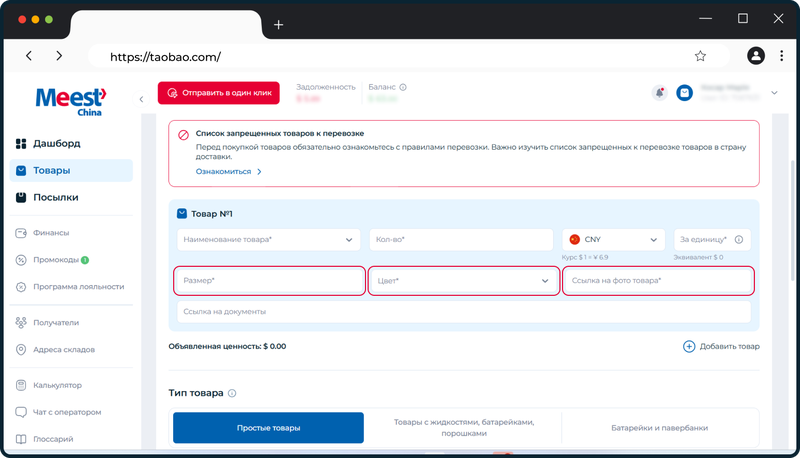Bookmark page with star icon
This screenshot has width=800, height=458.
click(700, 56)
